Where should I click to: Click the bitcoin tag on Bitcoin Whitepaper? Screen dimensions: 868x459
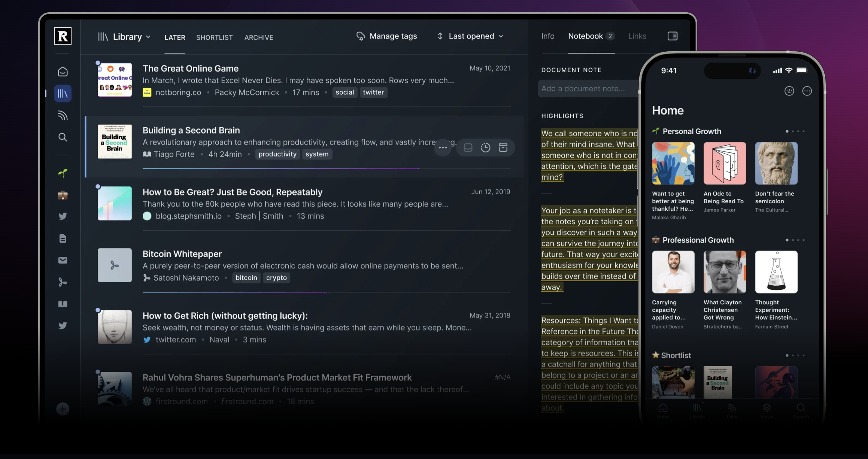click(x=246, y=278)
